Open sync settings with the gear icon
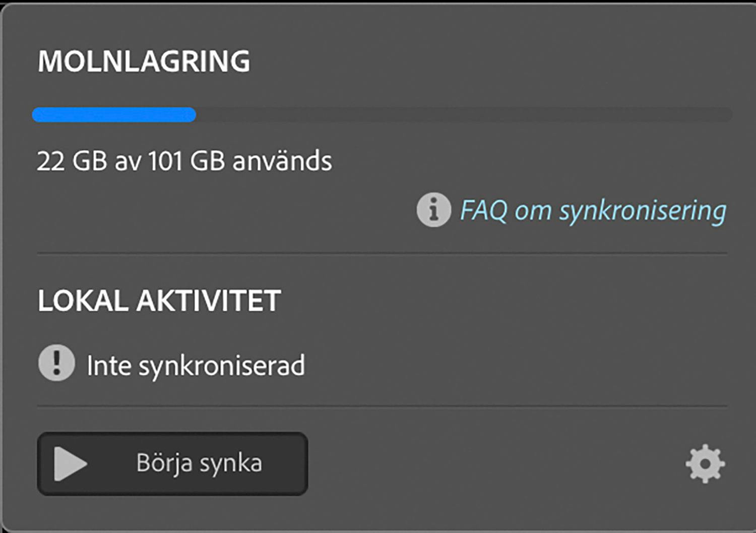Viewport: 756px width, 533px height. pos(705,463)
